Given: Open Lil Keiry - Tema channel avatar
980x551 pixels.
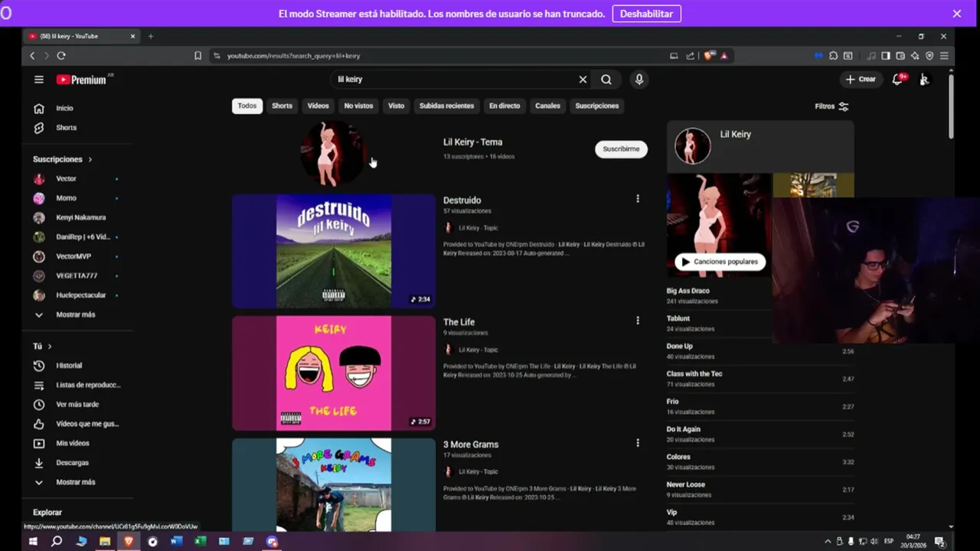Looking at the screenshot, I should 333,153.
